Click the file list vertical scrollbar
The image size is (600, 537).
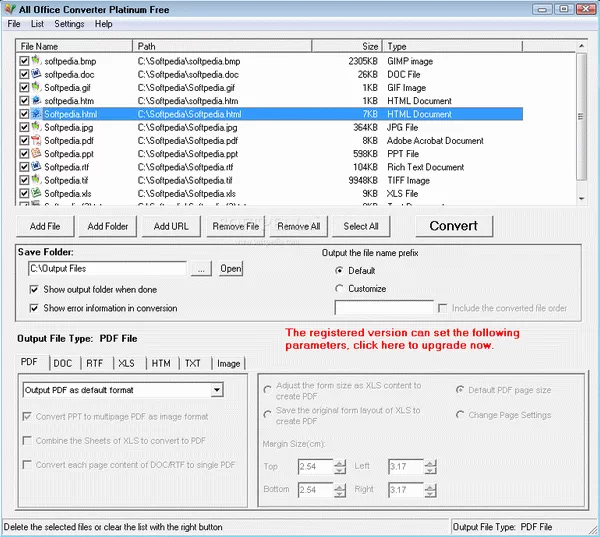[x=582, y=120]
